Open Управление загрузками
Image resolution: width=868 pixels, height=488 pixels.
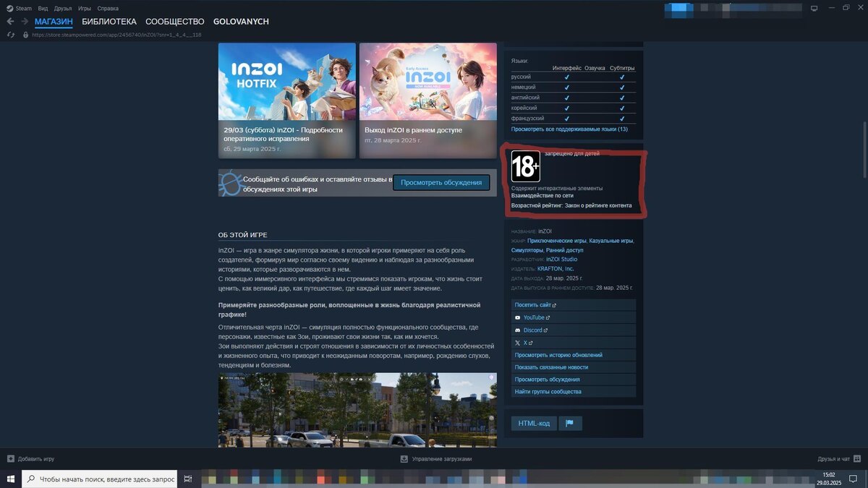click(436, 459)
